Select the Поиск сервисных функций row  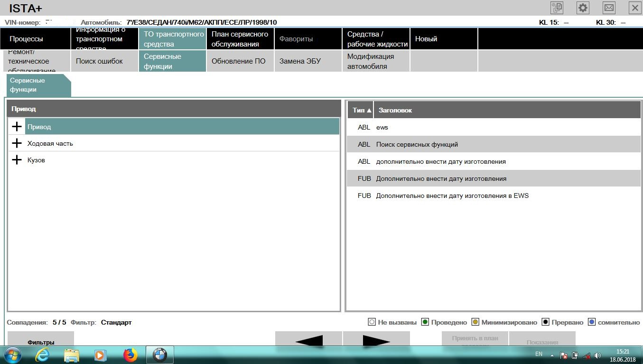click(494, 144)
